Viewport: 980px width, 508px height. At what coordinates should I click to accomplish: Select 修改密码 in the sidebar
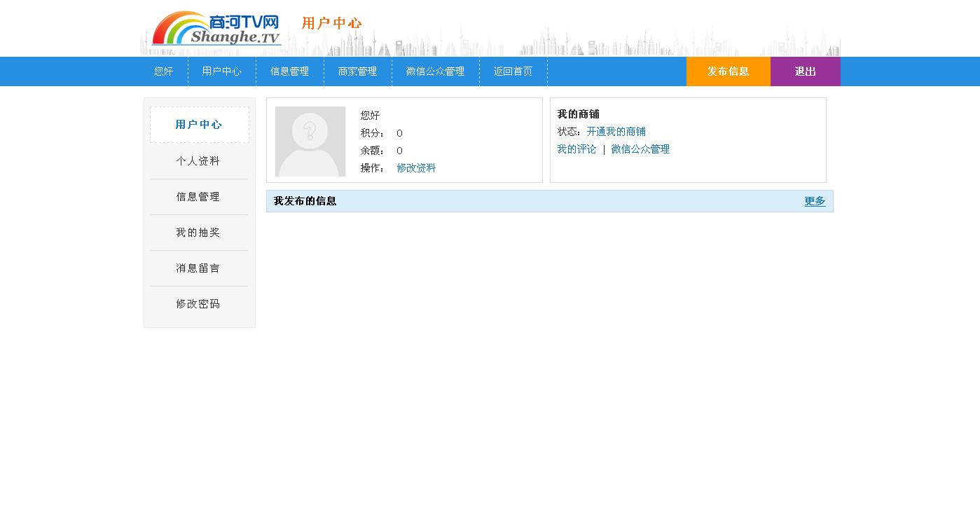coord(199,304)
